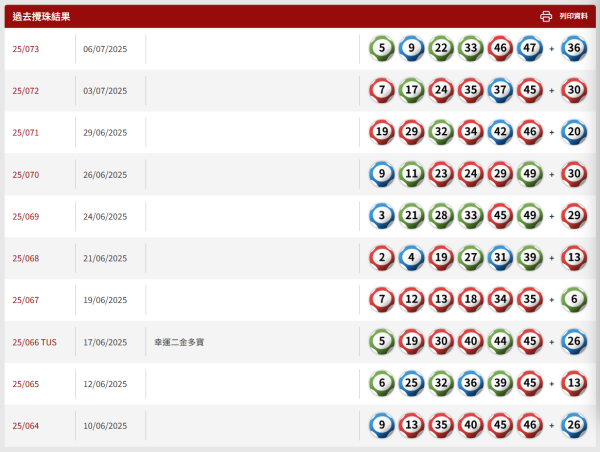Click extra ball 13 in draw 25/065

tap(574, 383)
